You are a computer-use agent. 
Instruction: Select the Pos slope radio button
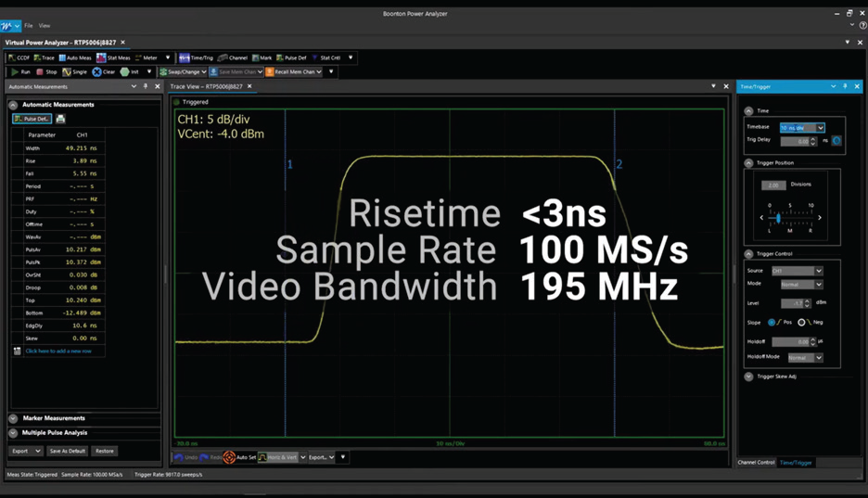coord(772,322)
